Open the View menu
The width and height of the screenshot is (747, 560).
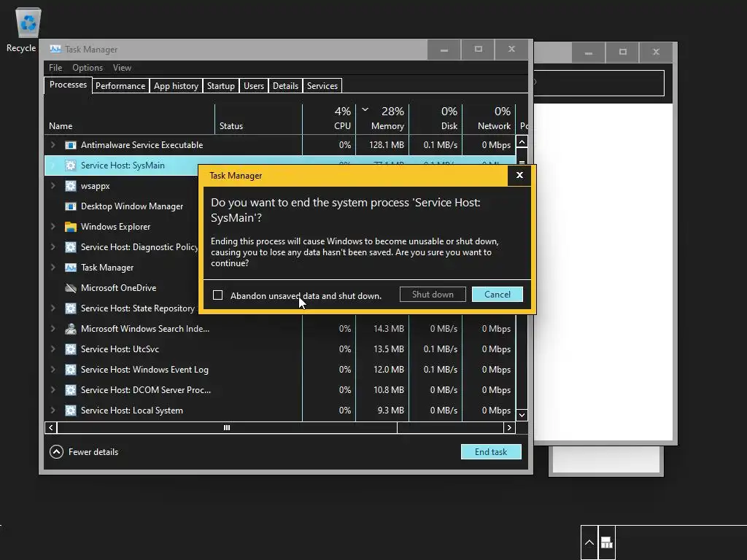[122, 68]
